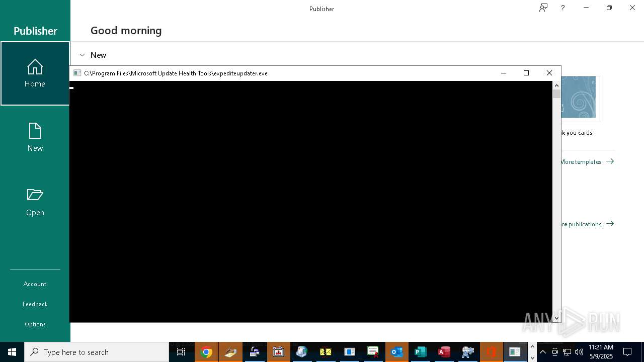
Task: Open Access from the taskbar
Action: click(x=444, y=352)
